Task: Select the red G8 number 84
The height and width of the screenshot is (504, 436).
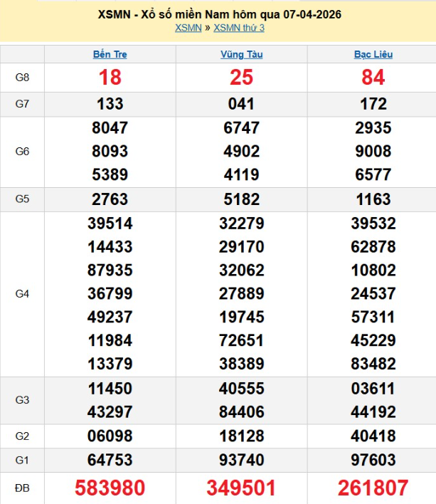Action: 373,78
